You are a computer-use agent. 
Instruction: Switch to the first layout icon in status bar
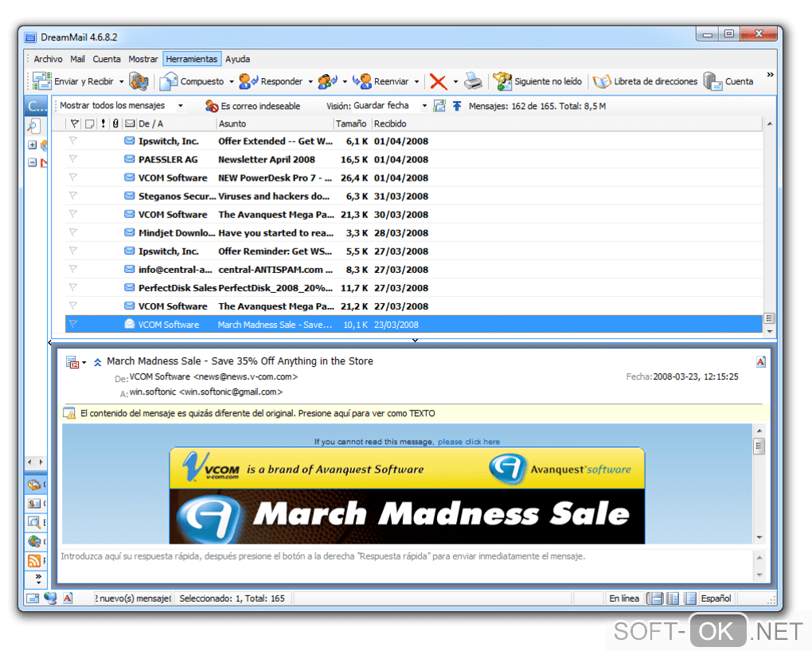click(x=656, y=598)
